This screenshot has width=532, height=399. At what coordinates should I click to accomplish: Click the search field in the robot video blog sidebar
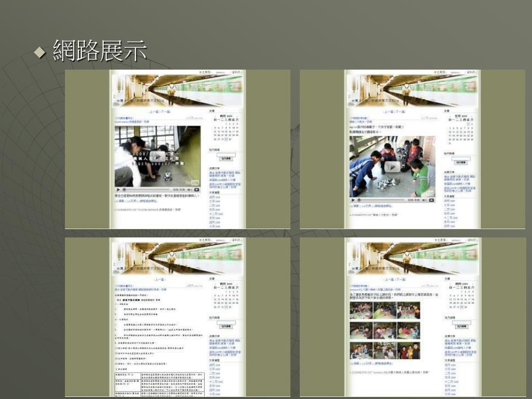click(227, 154)
